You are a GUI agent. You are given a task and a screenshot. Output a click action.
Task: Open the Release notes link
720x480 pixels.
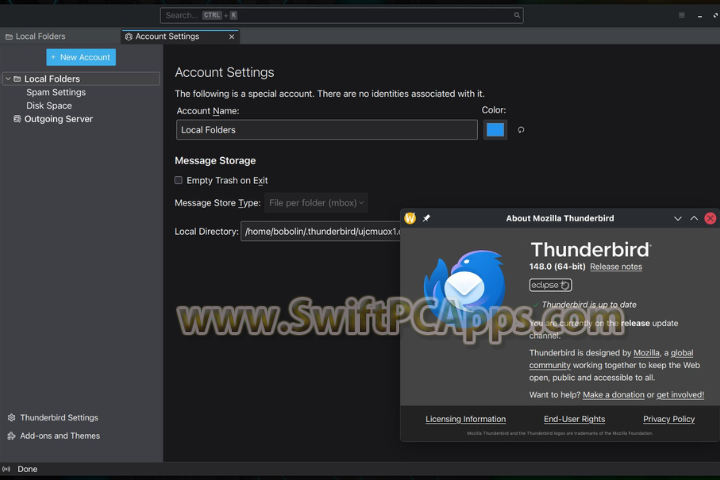tap(616, 267)
